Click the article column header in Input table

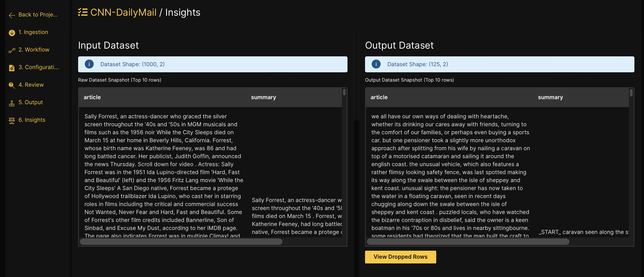92,97
